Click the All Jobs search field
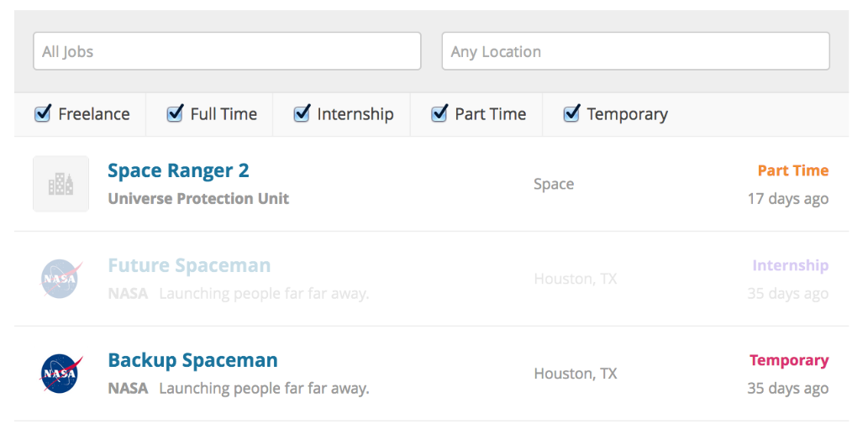The width and height of the screenshot is (868, 429). tap(227, 51)
